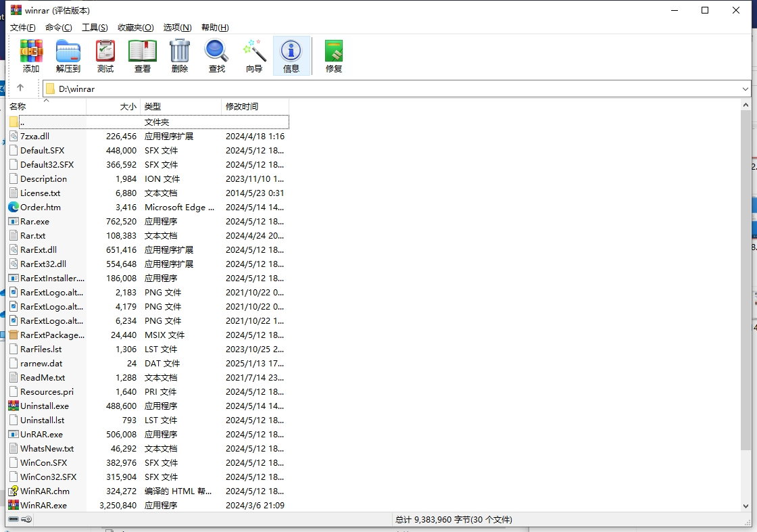
Task: Click the 24 size value for rarnew.dat
Action: coord(132,364)
